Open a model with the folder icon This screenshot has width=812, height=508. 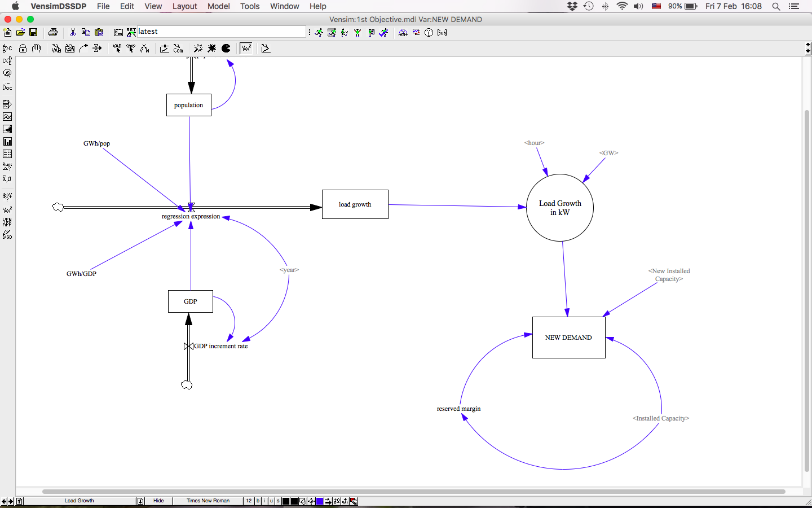pos(20,33)
